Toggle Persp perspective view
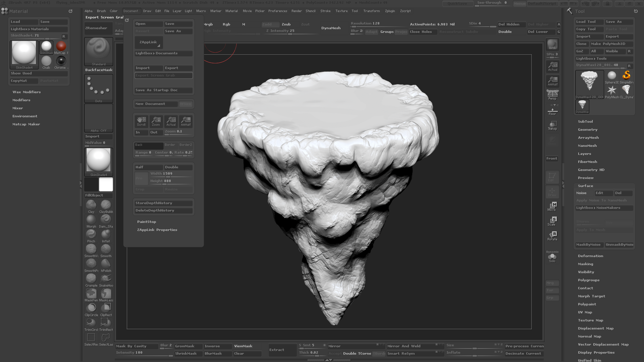Screen dimensions: 644x362 [x=552, y=95]
